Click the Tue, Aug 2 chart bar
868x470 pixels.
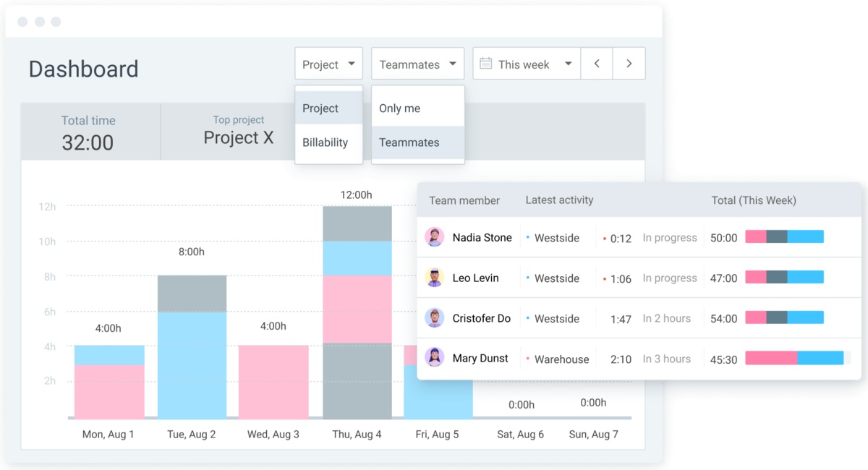192,347
